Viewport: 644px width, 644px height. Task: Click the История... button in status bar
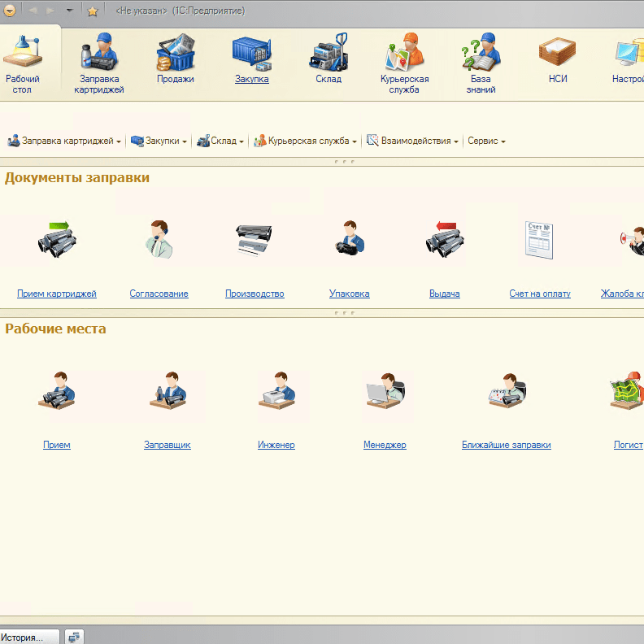(x=29, y=637)
